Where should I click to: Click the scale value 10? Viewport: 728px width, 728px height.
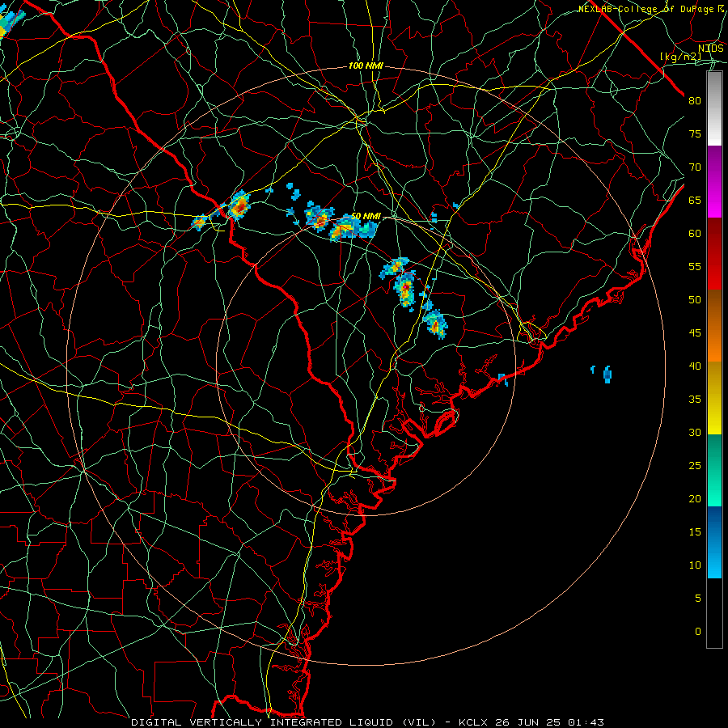(x=695, y=565)
